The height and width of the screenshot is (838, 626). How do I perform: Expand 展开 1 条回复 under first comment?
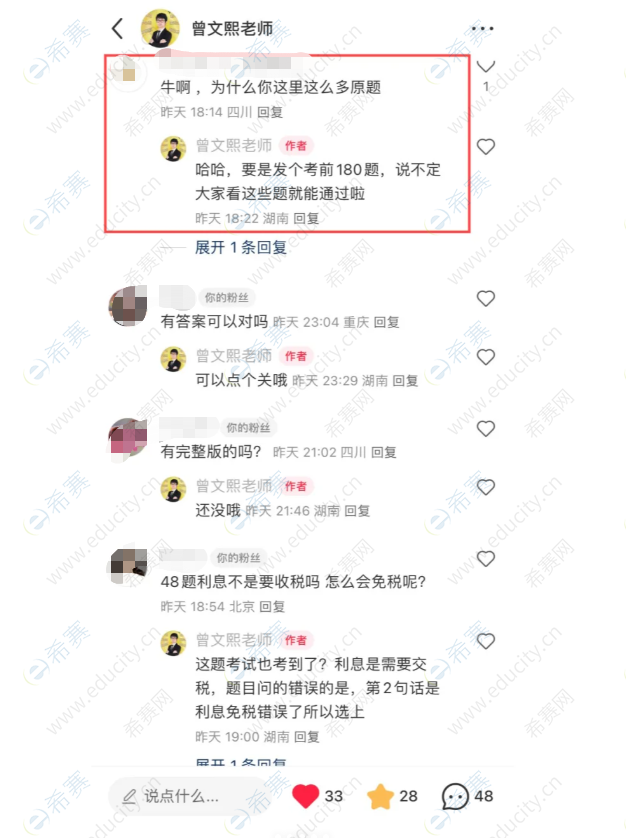click(241, 247)
